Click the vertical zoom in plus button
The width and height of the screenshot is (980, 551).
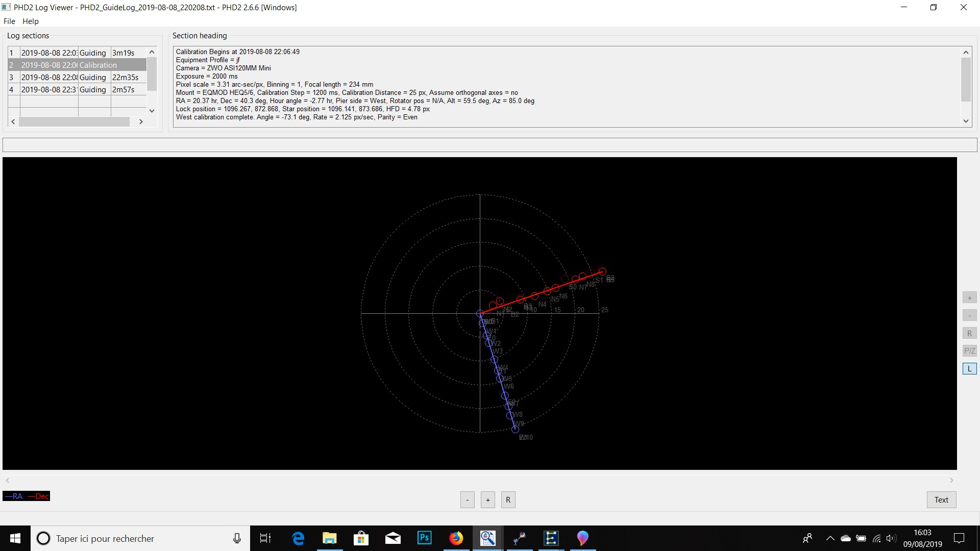969,298
